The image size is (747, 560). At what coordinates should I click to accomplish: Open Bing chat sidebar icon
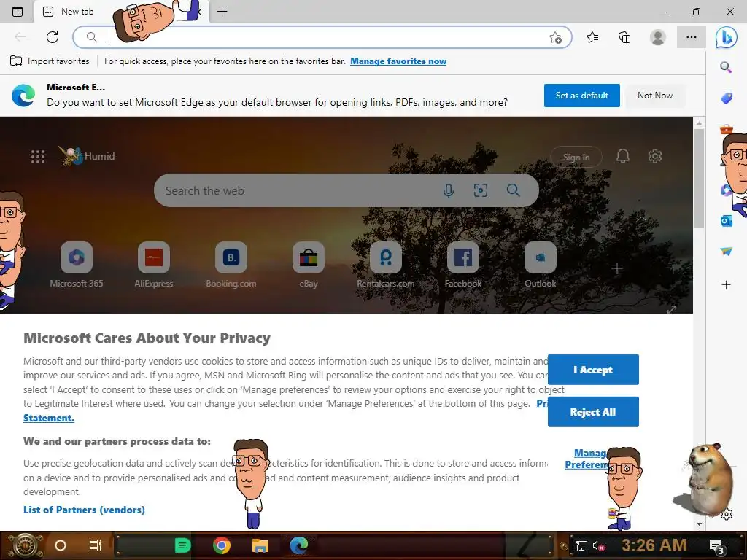pyautogui.click(x=726, y=37)
